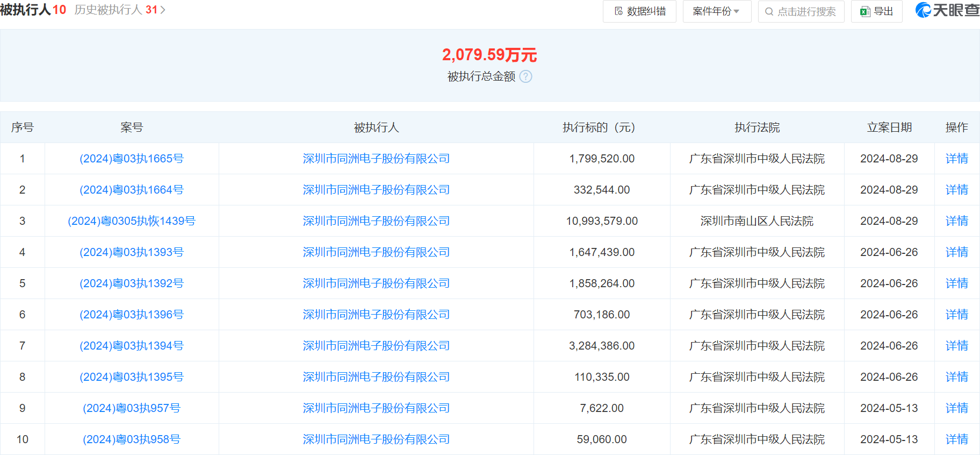
Task: View 详情 for case 粤03执1392号
Action: pos(957,283)
